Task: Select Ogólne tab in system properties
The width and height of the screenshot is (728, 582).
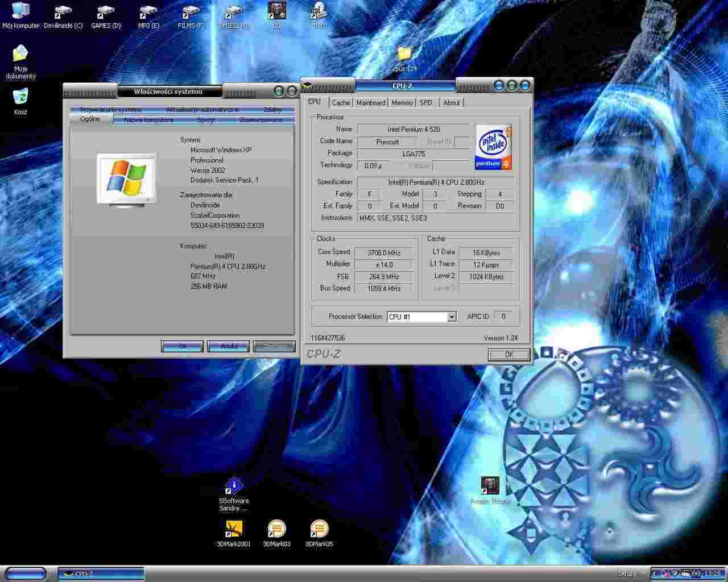Action: coord(90,119)
